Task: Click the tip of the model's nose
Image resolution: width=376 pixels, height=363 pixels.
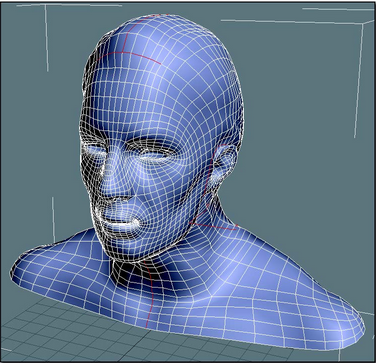Action: pos(117,197)
